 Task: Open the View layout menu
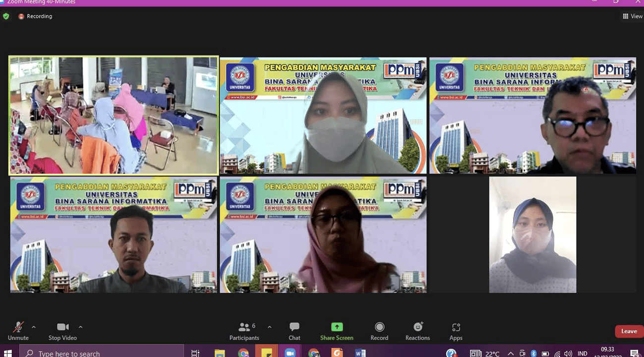click(632, 16)
